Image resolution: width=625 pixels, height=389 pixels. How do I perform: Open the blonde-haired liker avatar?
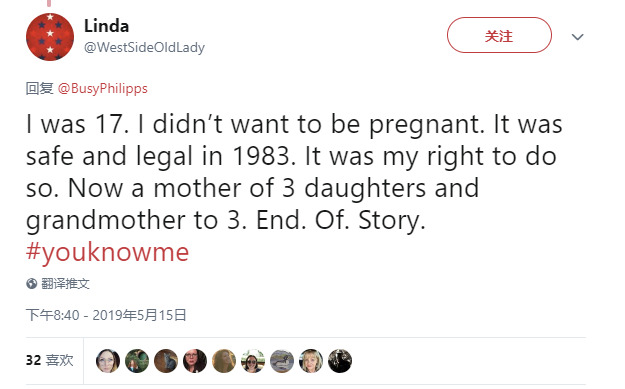[311, 361]
